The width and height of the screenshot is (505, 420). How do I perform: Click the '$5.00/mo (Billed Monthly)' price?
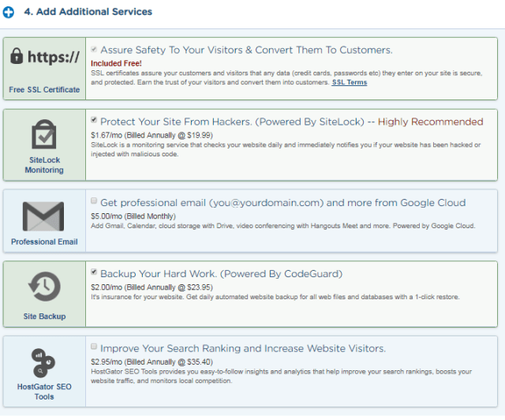click(x=133, y=216)
